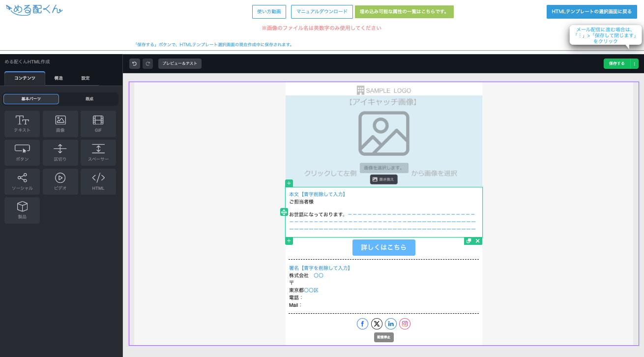Pick the ボタン (Button) content block
644x357 pixels.
[22, 153]
